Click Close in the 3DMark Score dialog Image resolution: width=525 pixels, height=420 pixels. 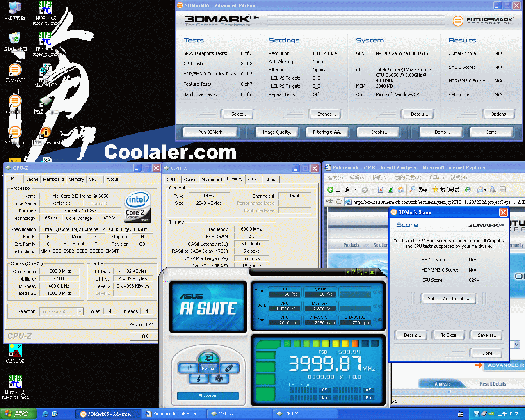487,353
